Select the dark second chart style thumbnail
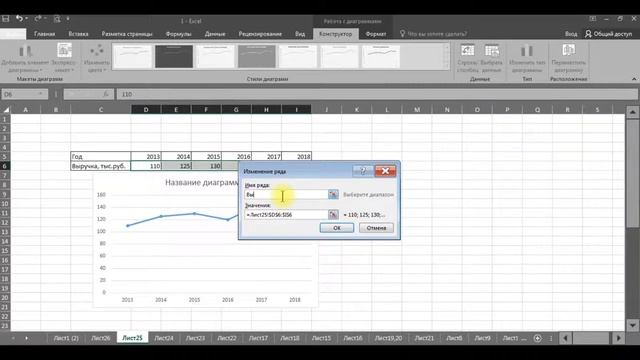The width and height of the screenshot is (640, 360). (x=174, y=56)
